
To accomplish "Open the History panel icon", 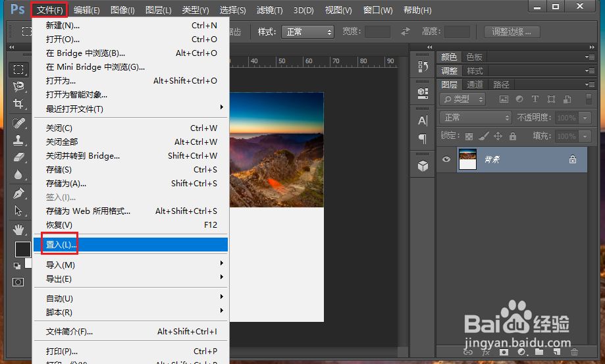I will pyautogui.click(x=423, y=66).
